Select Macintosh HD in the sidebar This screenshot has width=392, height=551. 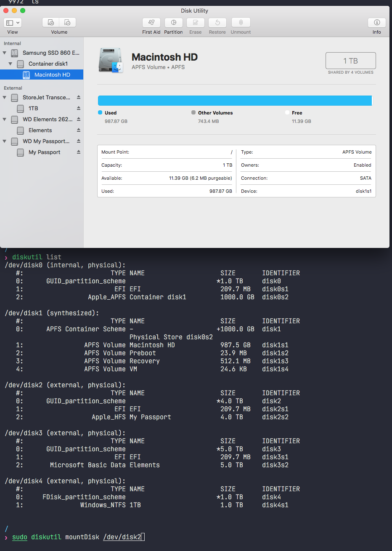coord(52,75)
